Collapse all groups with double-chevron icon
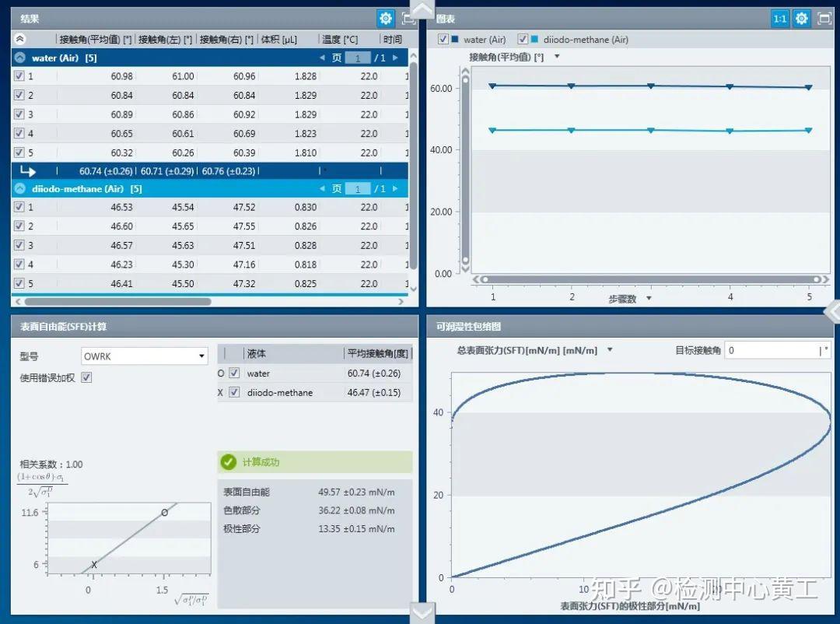This screenshot has height=624, width=840. tap(19, 39)
